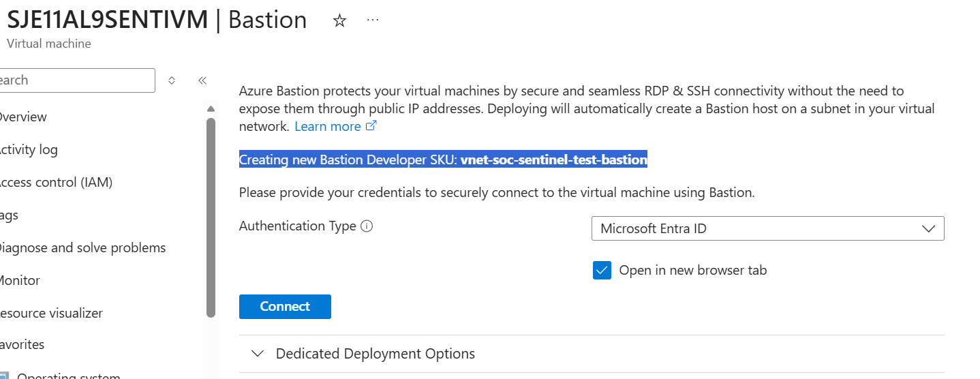Open Tags in the sidebar menu

coord(9,215)
